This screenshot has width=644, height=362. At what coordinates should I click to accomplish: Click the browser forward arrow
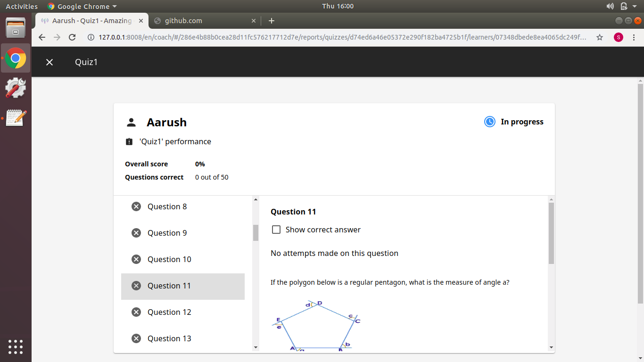point(57,37)
